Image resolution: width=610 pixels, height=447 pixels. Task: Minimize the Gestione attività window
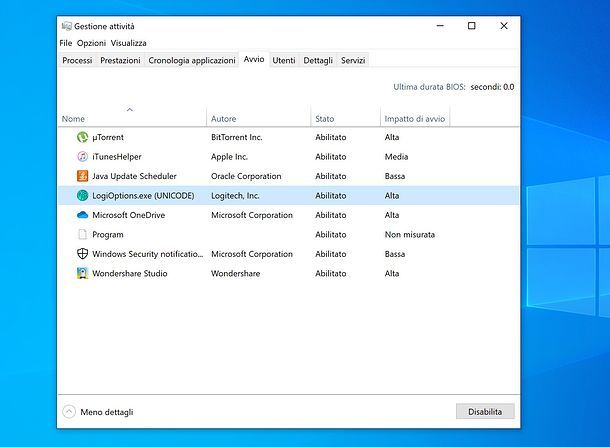(440, 26)
